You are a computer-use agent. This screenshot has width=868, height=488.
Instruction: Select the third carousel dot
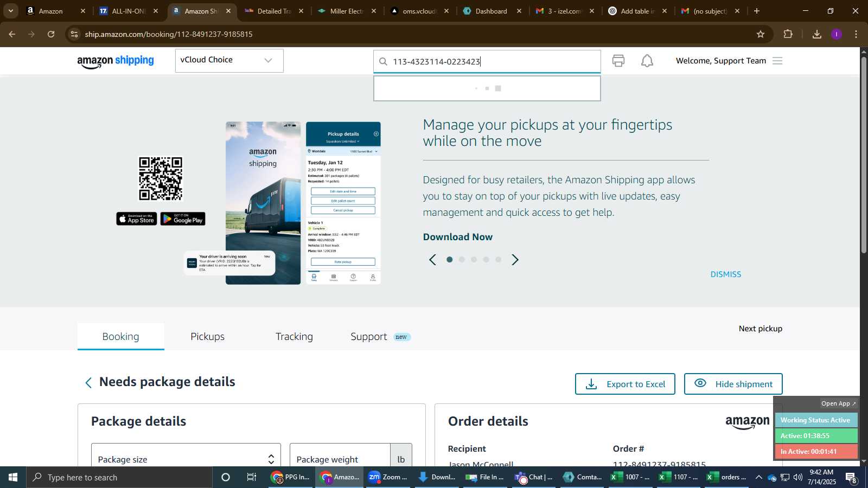click(x=474, y=260)
